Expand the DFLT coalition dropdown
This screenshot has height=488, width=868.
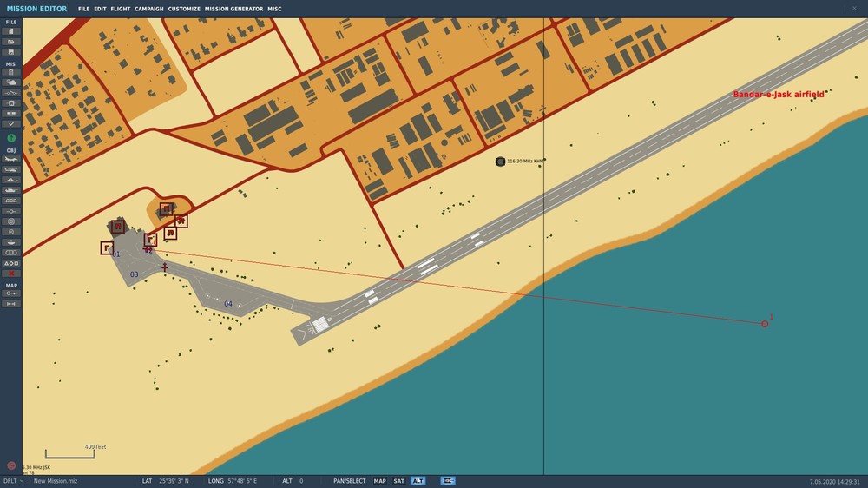point(13,481)
